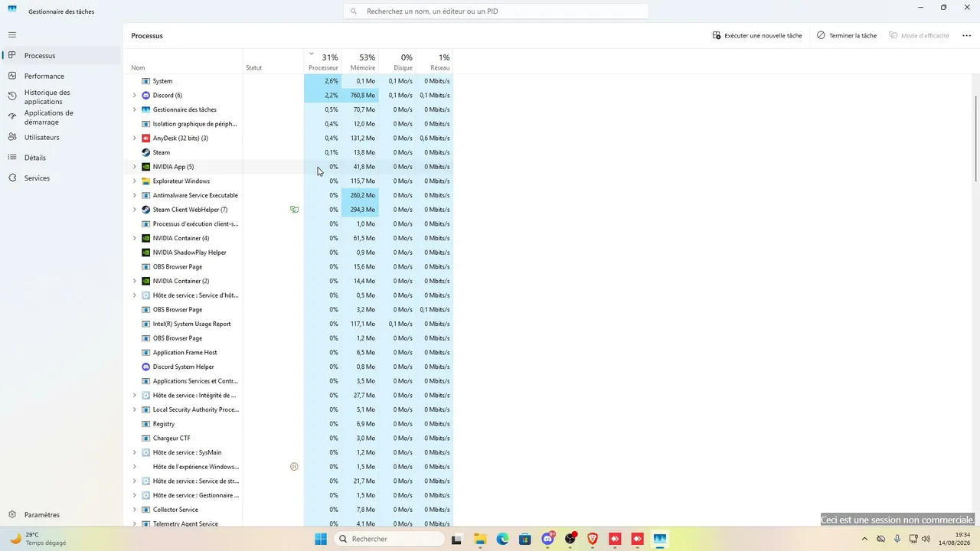The image size is (980, 551).
Task: Focus the Rechercher un nom search field
Action: (x=496, y=11)
